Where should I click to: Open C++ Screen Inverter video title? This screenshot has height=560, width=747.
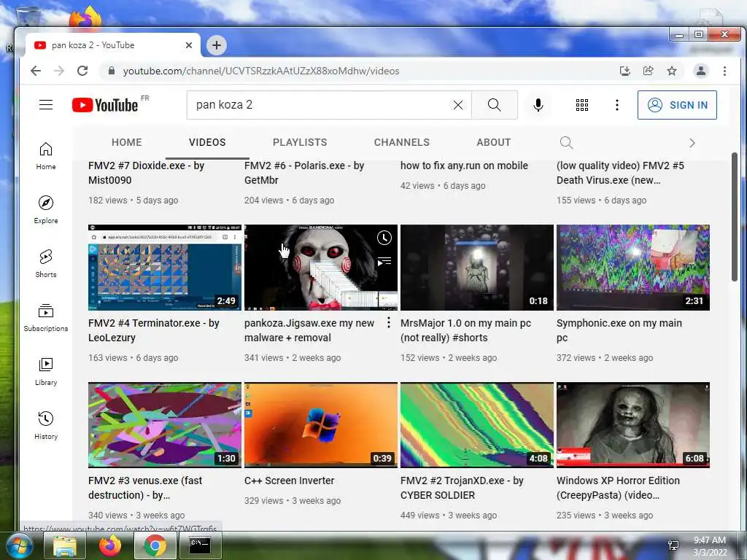[x=289, y=481]
